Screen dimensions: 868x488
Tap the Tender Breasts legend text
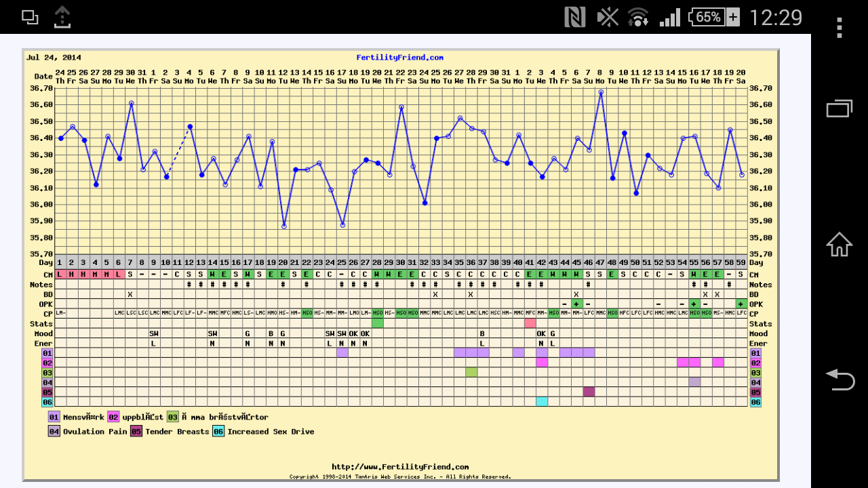click(x=177, y=431)
